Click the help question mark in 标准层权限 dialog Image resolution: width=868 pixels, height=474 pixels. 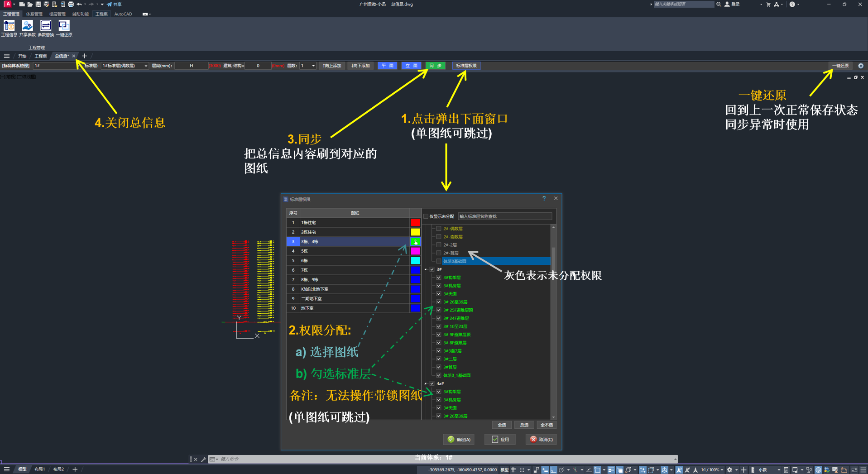coord(544,198)
